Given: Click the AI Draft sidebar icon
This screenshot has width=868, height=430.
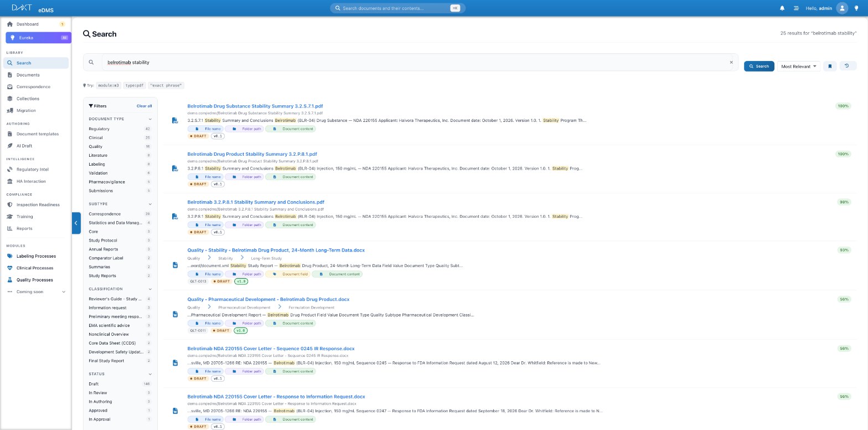Looking at the screenshot, I should click(x=10, y=146).
